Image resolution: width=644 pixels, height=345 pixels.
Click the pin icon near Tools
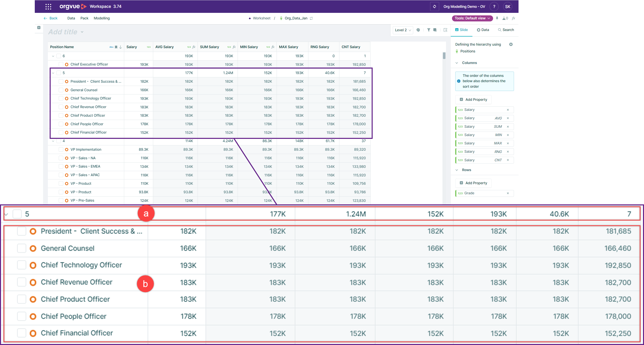coord(497,18)
